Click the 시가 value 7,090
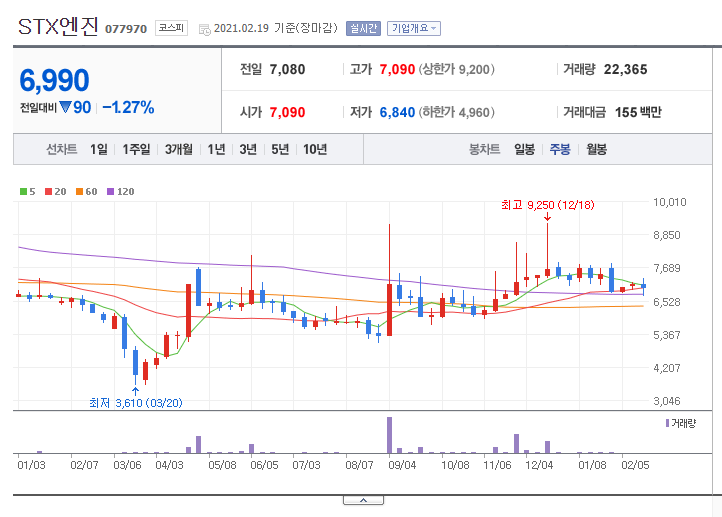Viewport: 722px width, 517px height. pos(287,112)
